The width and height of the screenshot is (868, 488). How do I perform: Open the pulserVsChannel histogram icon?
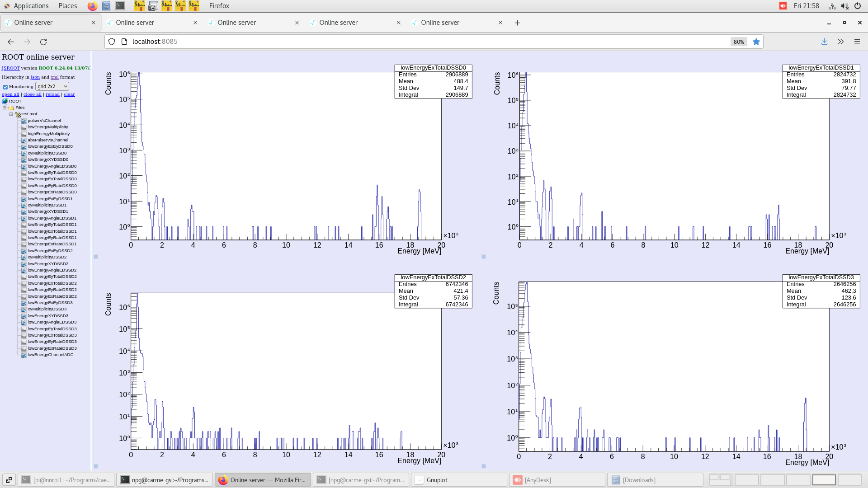click(24, 121)
